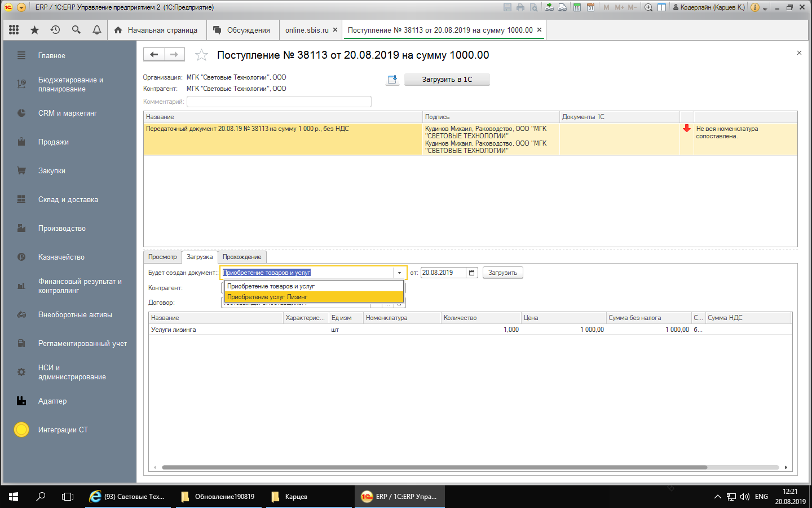Open the calendar icon in the title bar

[x=590, y=7]
